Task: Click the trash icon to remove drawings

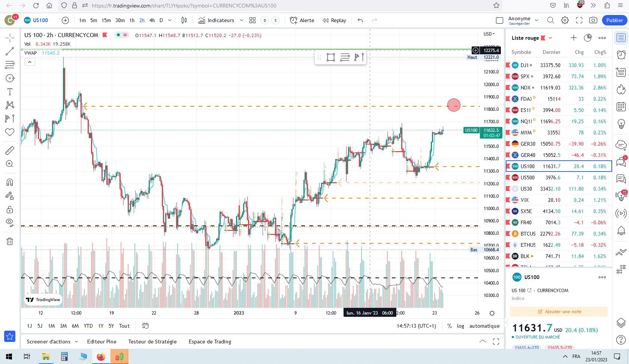Action: click(x=10, y=241)
